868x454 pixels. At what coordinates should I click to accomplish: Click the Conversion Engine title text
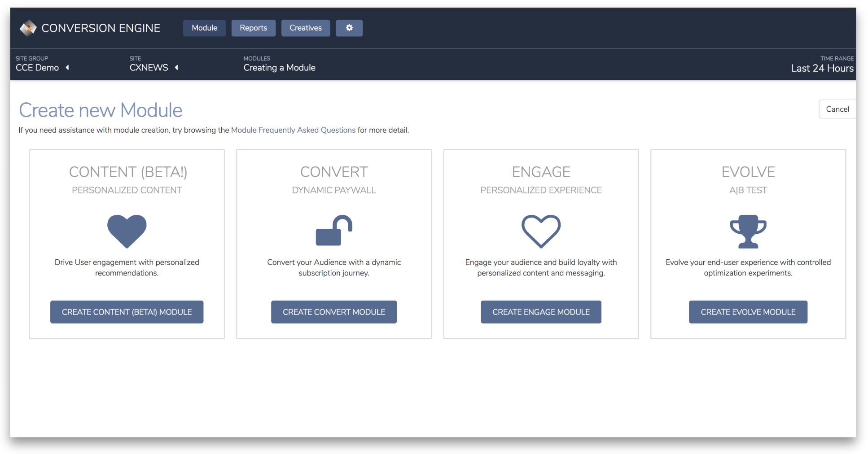(101, 28)
